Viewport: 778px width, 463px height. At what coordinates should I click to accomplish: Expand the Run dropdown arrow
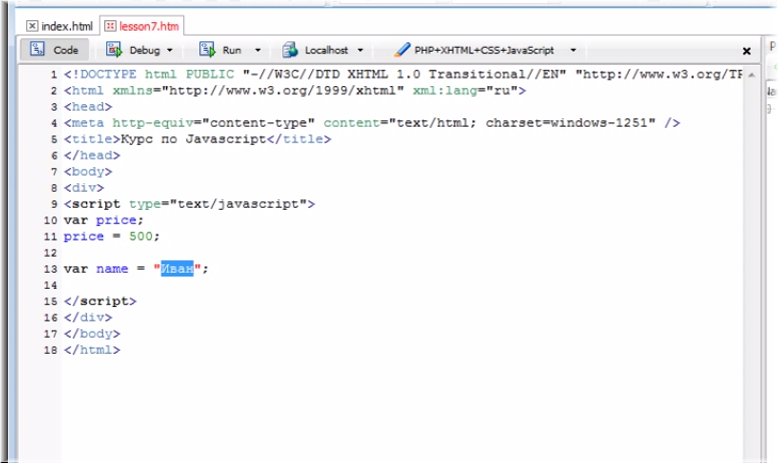click(x=258, y=51)
